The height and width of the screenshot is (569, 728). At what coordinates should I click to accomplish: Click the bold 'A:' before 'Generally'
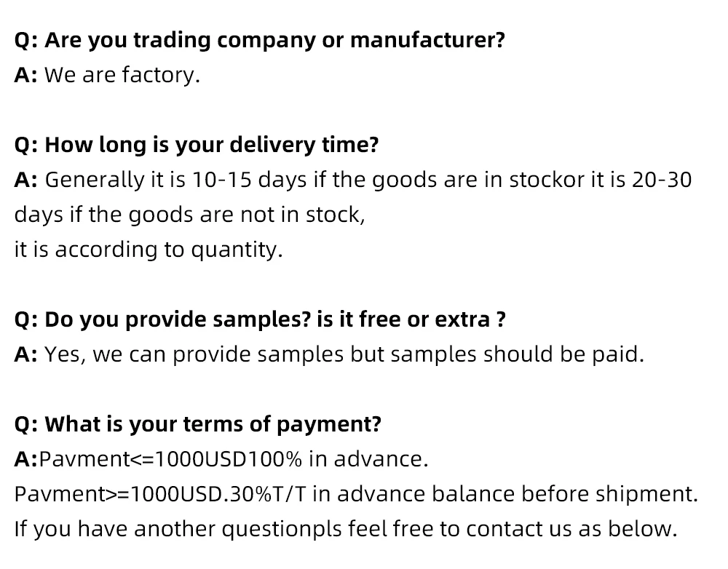click(x=27, y=179)
